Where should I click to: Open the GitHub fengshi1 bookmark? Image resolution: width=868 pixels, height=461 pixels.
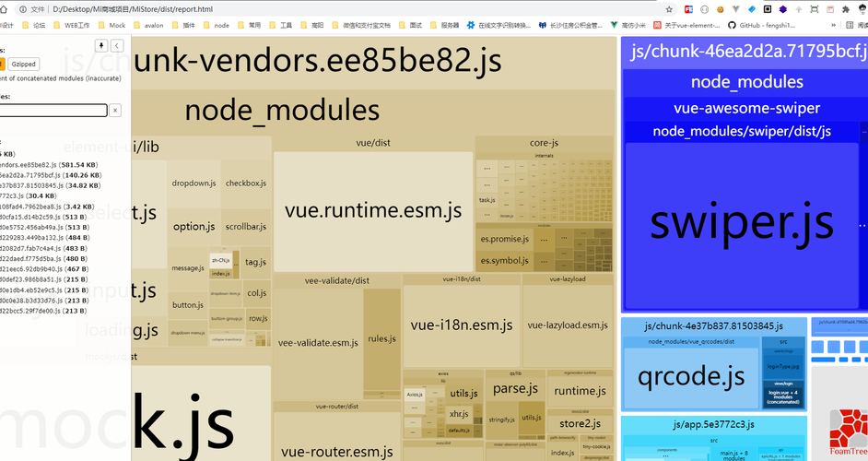tap(762, 25)
